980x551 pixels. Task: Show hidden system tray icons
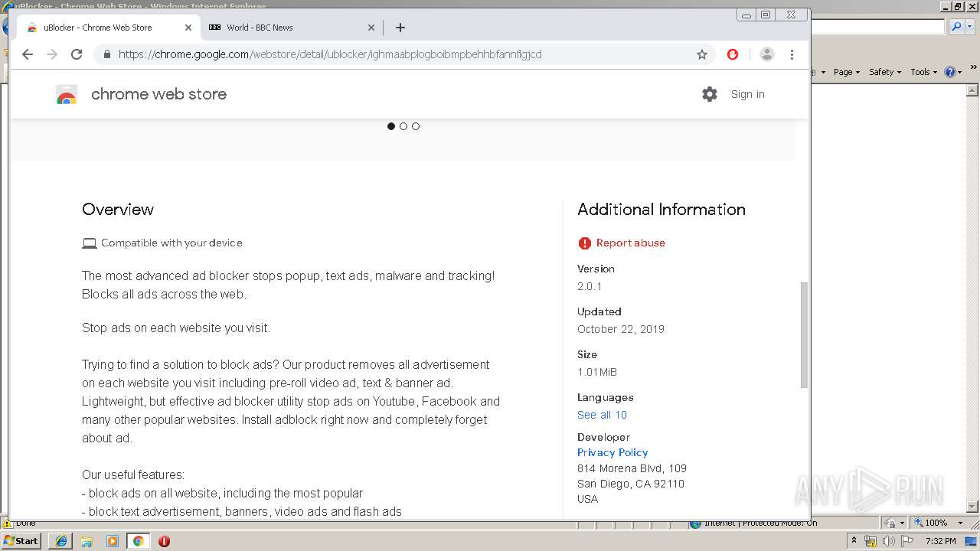click(854, 541)
